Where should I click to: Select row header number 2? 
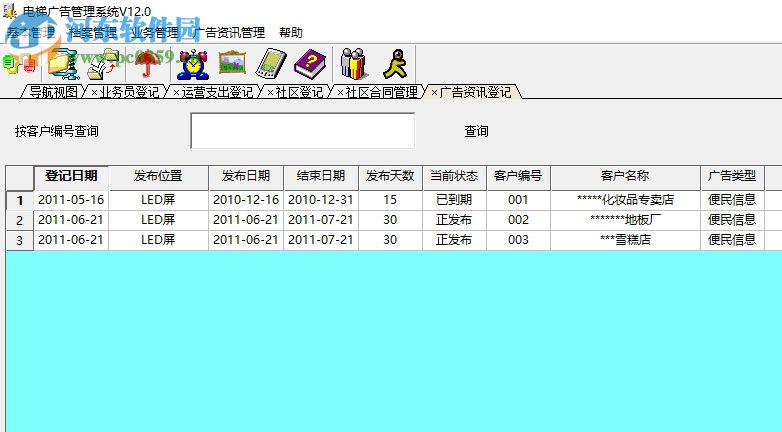point(20,220)
